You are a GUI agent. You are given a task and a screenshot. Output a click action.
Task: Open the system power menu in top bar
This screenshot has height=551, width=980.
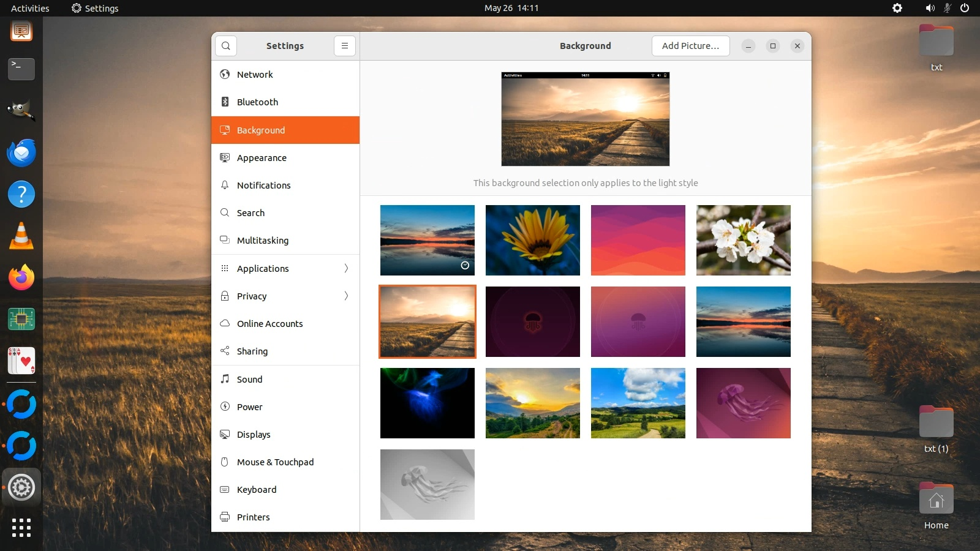click(965, 8)
